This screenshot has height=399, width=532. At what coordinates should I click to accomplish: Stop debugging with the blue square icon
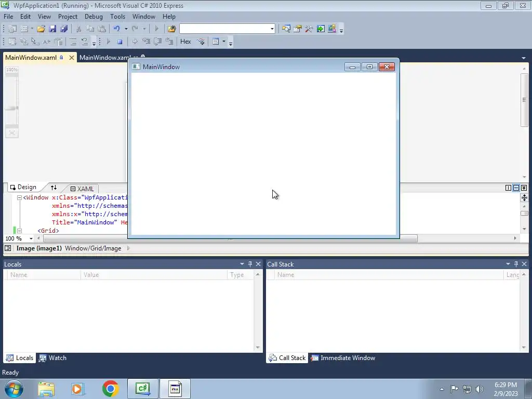click(x=120, y=42)
